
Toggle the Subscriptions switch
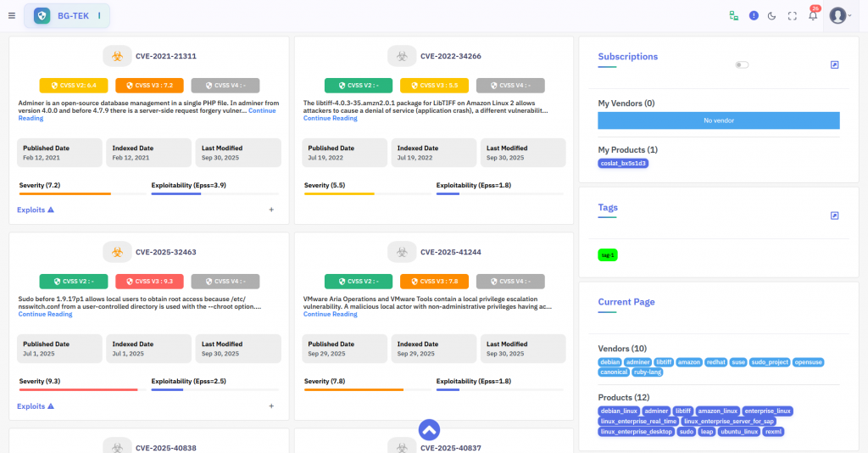(743, 64)
